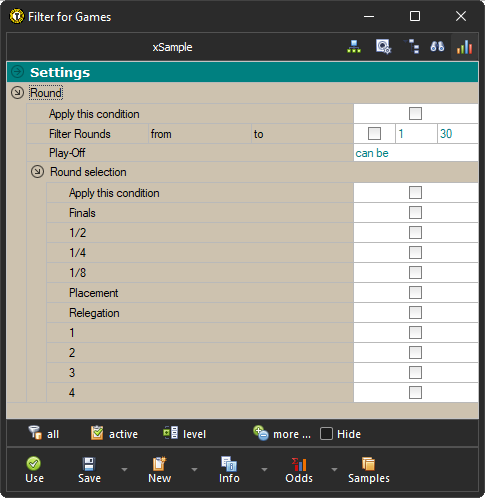Click the network hierarchy icon in header
The image size is (485, 498).
(354, 47)
